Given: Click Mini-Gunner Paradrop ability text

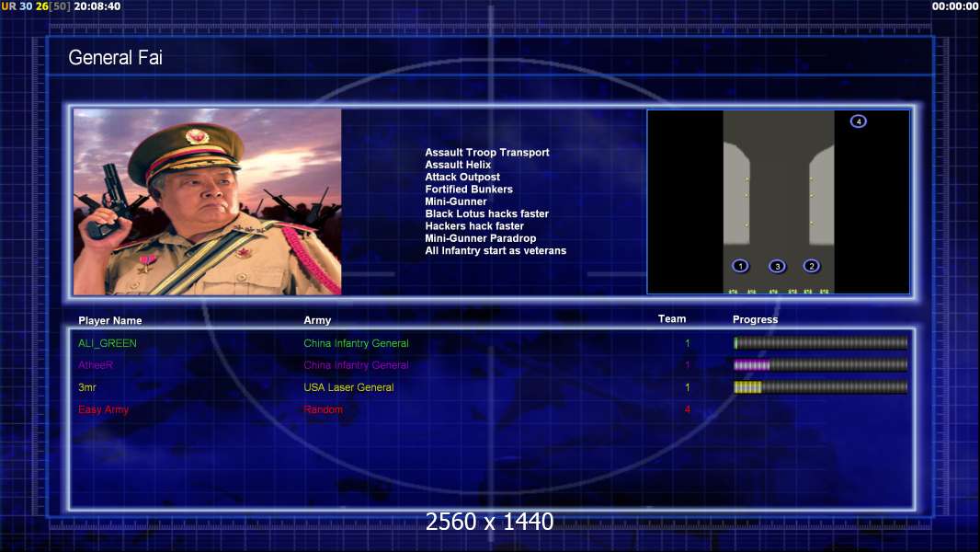Looking at the screenshot, I should 481,238.
